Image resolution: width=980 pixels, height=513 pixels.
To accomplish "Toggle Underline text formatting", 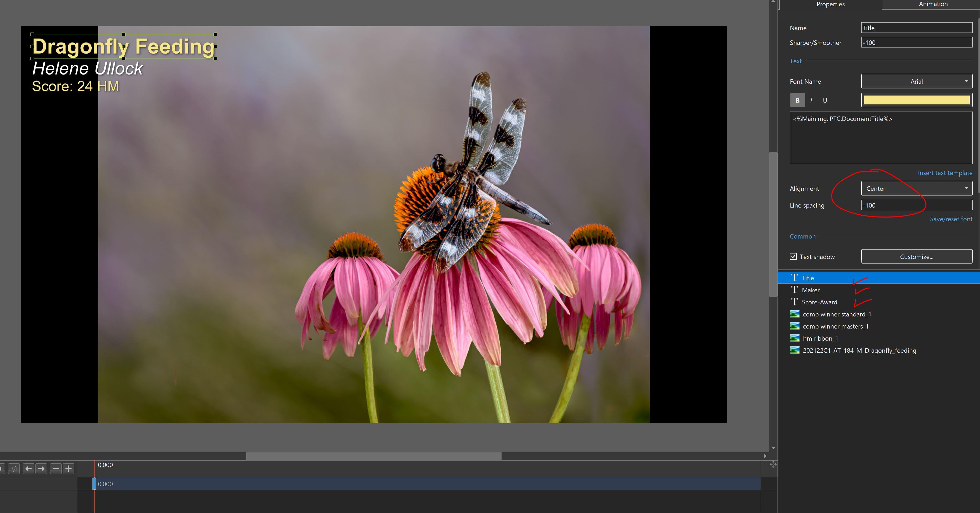I will (x=825, y=101).
